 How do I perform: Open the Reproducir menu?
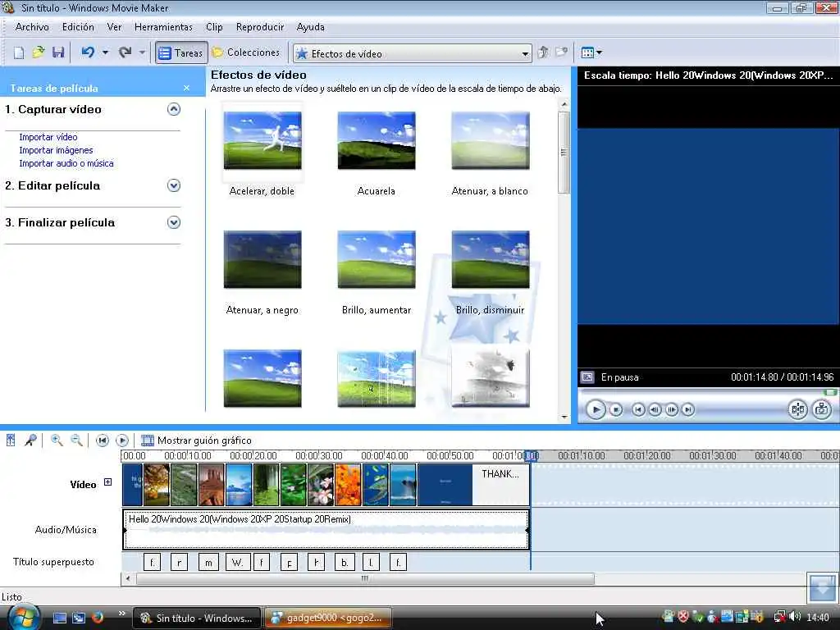[260, 27]
